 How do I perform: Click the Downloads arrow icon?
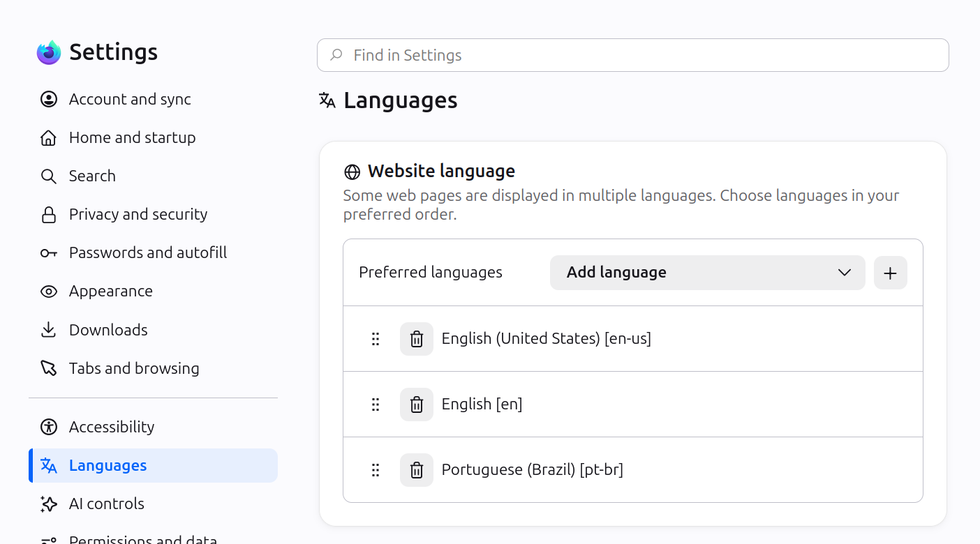click(x=49, y=329)
